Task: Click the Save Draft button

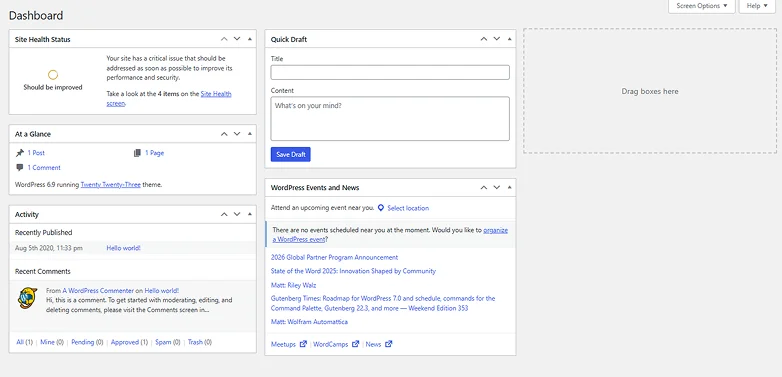Action: click(x=291, y=155)
